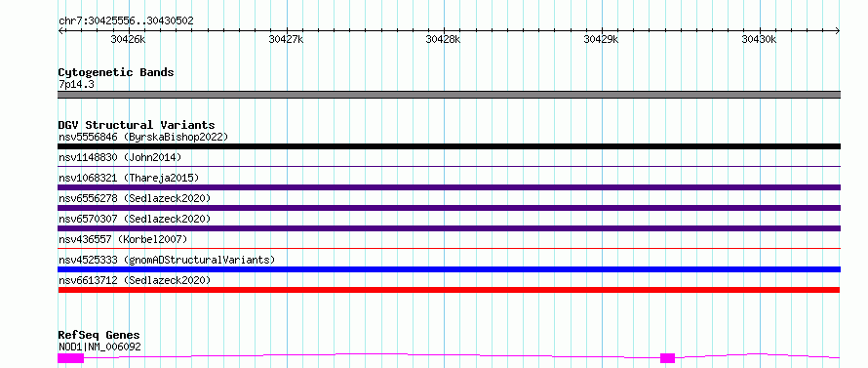Select the purple nsv6570307 variant bar

(449, 228)
